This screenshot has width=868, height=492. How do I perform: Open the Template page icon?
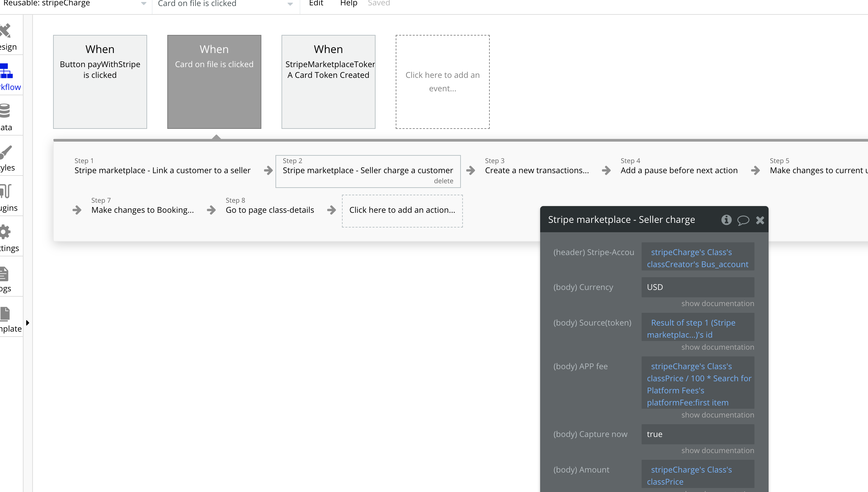pyautogui.click(x=5, y=314)
